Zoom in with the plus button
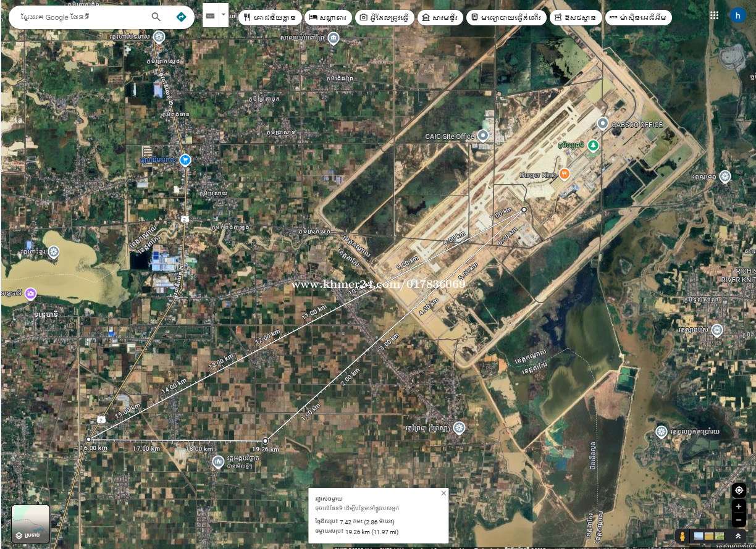Viewport: 756px width, 549px height. (739, 507)
